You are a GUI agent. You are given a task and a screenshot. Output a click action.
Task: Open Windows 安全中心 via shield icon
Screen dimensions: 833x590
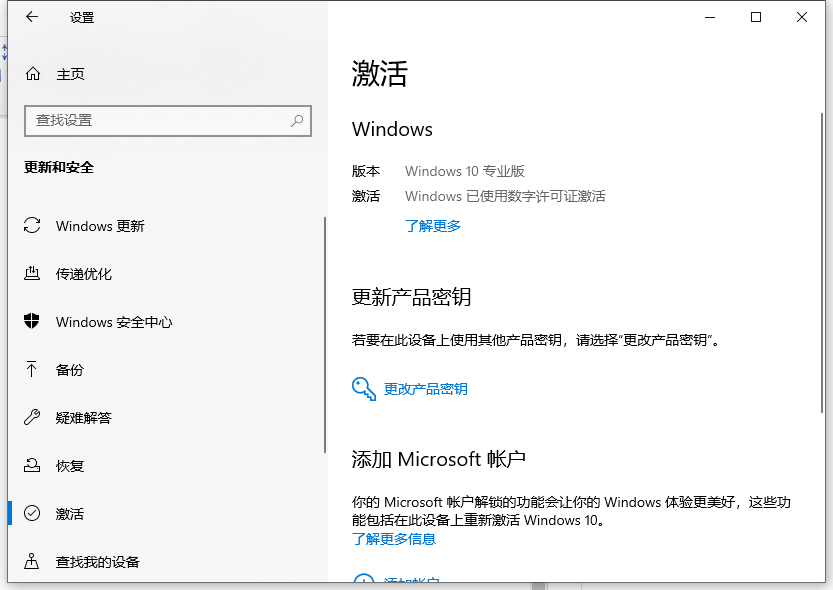pos(32,322)
